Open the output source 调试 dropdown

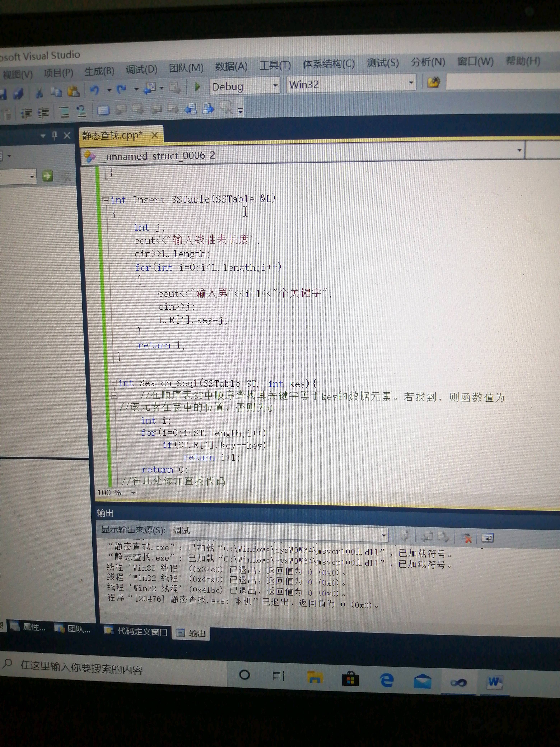point(384,535)
